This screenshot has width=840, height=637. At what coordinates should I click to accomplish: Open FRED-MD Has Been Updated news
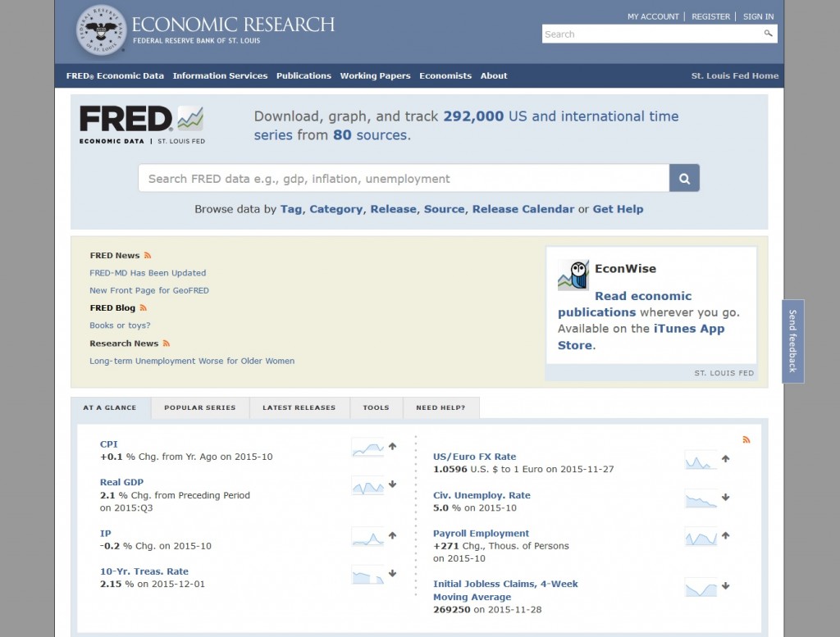[148, 273]
